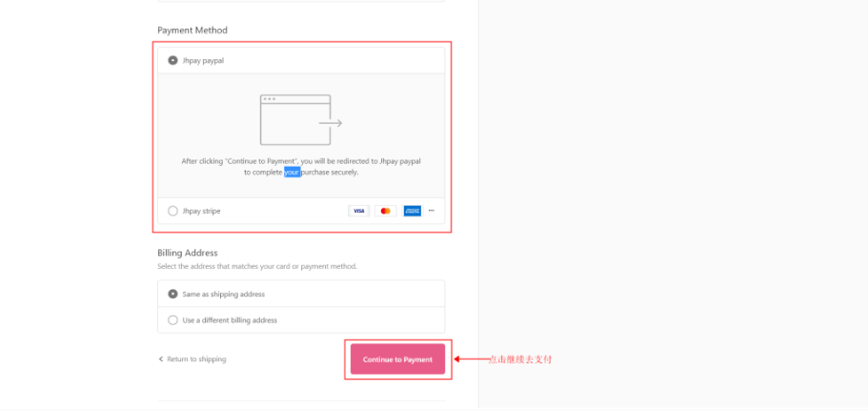Click the Jhpay paypal label text

[203, 61]
